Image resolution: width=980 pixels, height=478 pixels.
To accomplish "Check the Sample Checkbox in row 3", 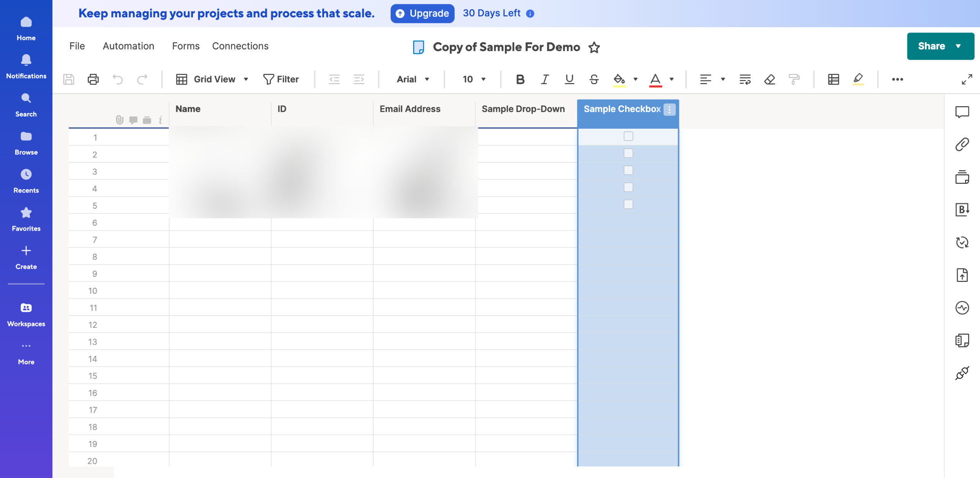I will click(628, 170).
